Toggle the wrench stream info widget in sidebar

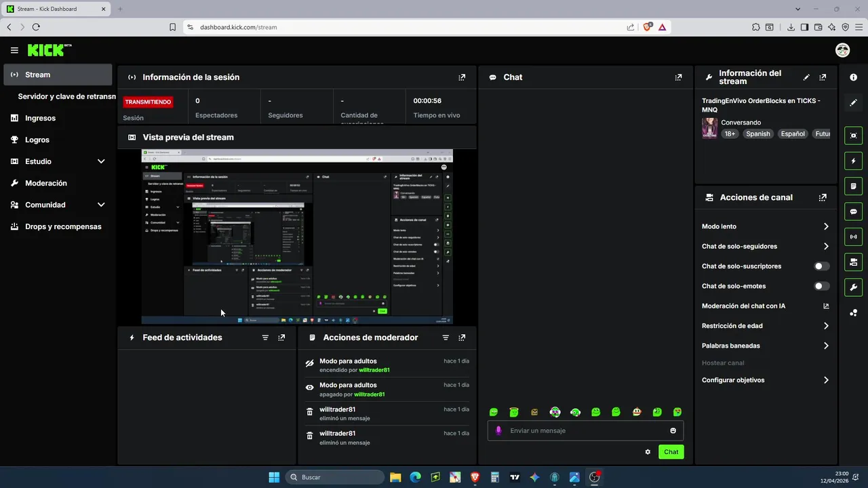(853, 287)
